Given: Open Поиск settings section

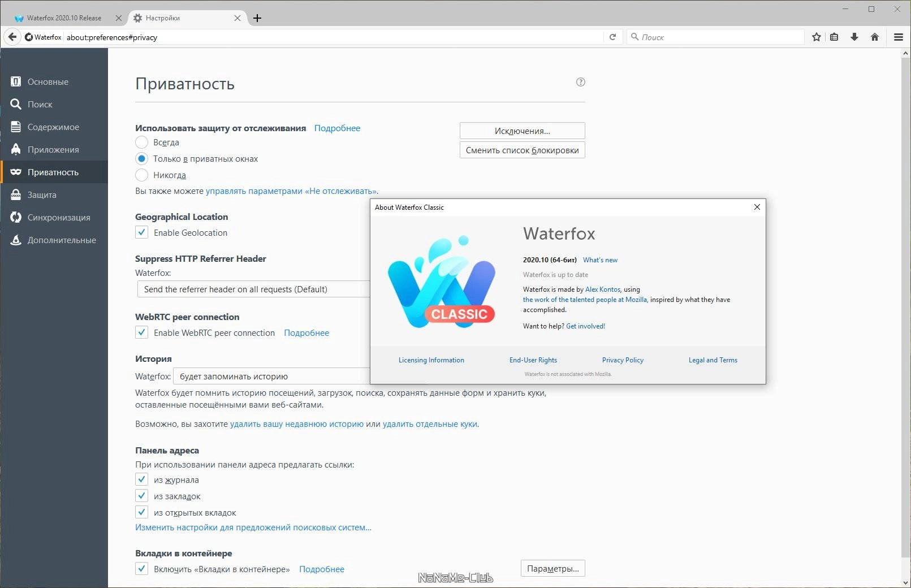Looking at the screenshot, I should (x=54, y=104).
